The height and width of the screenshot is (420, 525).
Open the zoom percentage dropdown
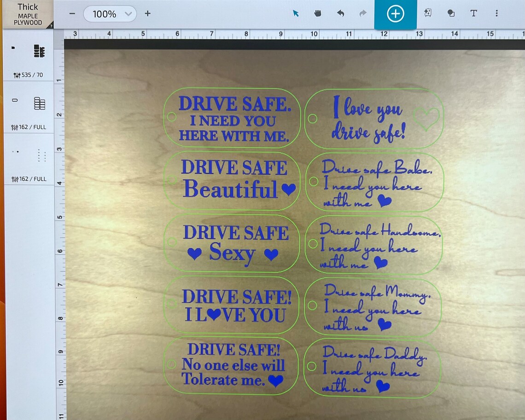click(110, 14)
